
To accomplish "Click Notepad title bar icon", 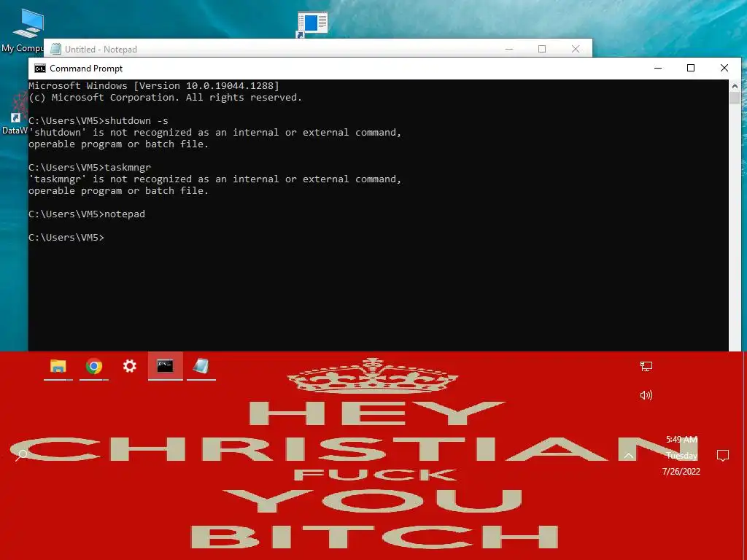I will [x=55, y=49].
